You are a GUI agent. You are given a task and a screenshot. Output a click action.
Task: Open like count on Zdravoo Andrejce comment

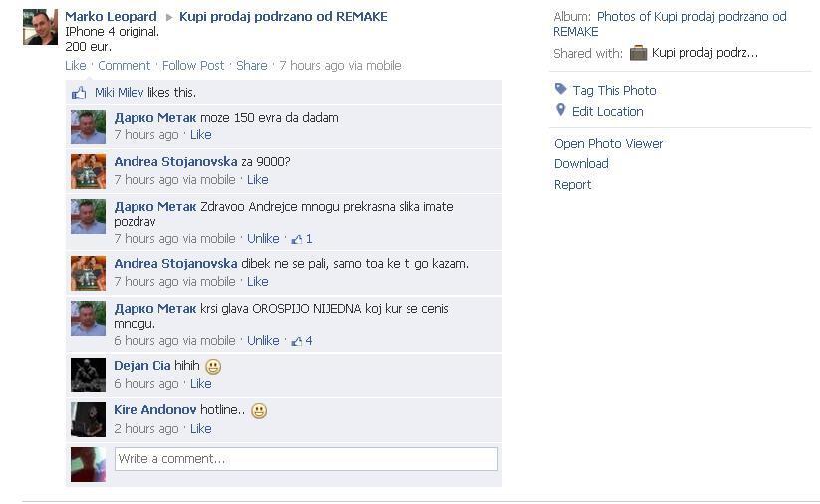(302, 239)
